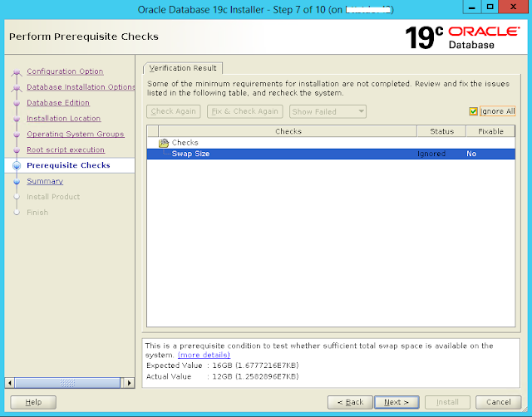
Task: Jump to Installation Location step
Action: [63, 118]
